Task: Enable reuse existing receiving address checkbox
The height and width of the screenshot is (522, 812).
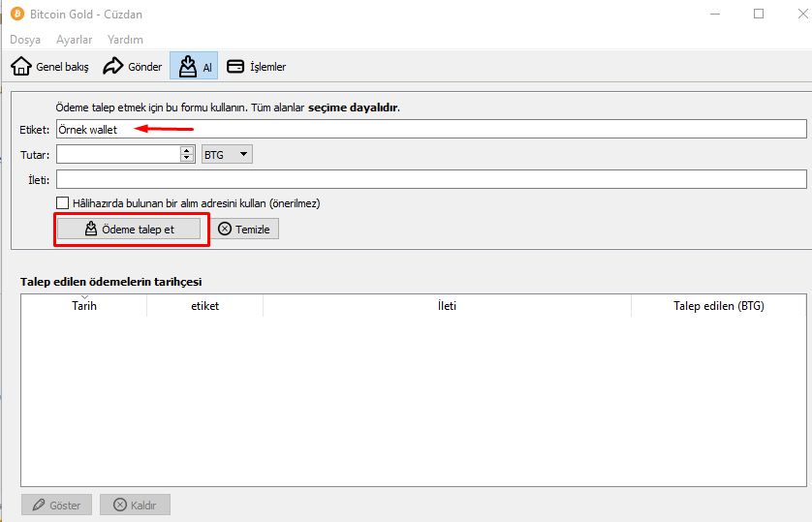Action: [63, 202]
